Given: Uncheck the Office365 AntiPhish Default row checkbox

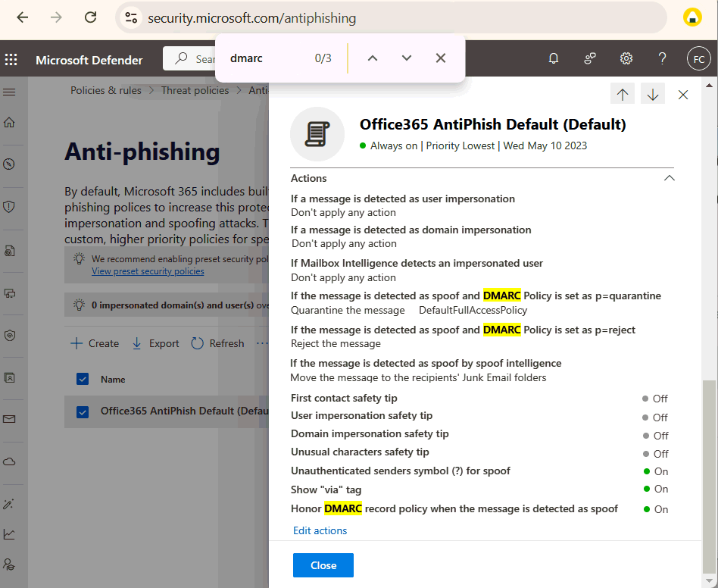Looking at the screenshot, I should pos(83,411).
